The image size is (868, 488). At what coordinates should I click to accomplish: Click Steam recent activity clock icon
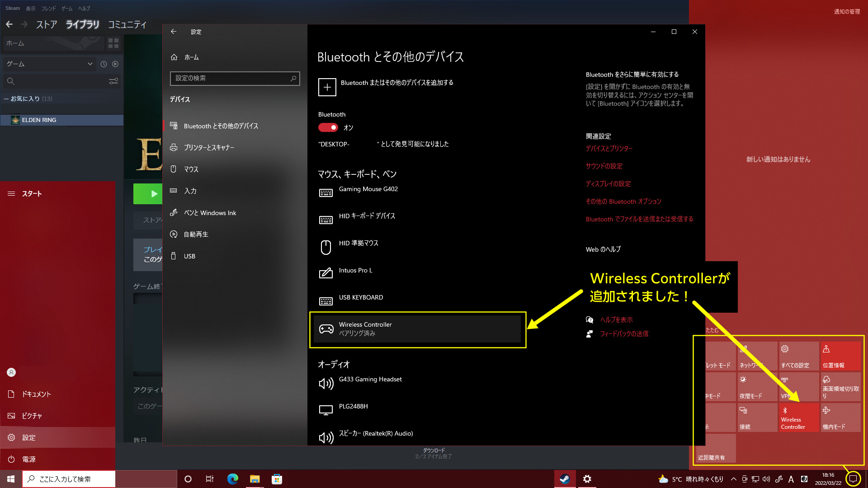click(x=104, y=64)
